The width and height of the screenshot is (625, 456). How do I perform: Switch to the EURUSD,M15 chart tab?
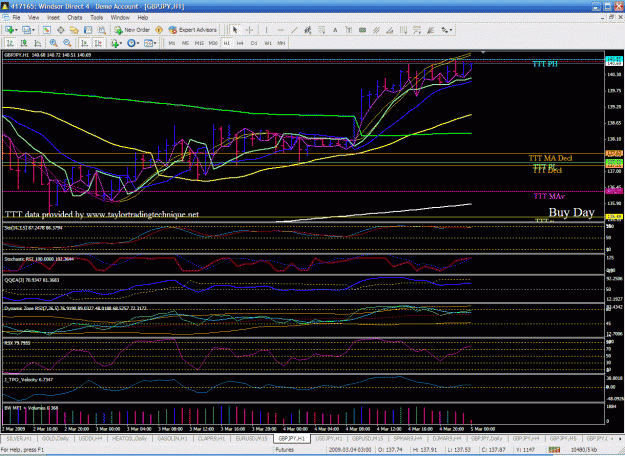click(252, 438)
